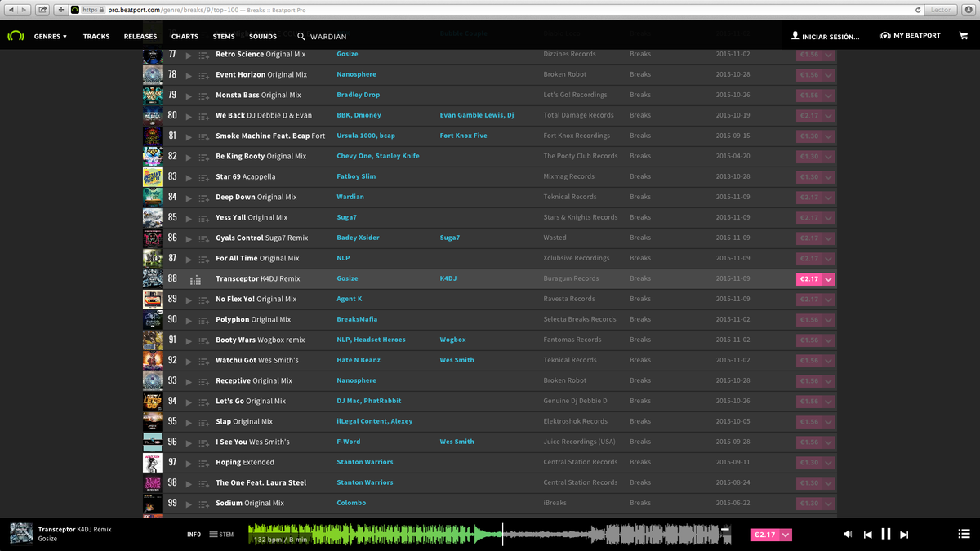The width and height of the screenshot is (980, 551).
Task: Buy Transceptor for €2.17 in track row
Action: pos(809,279)
